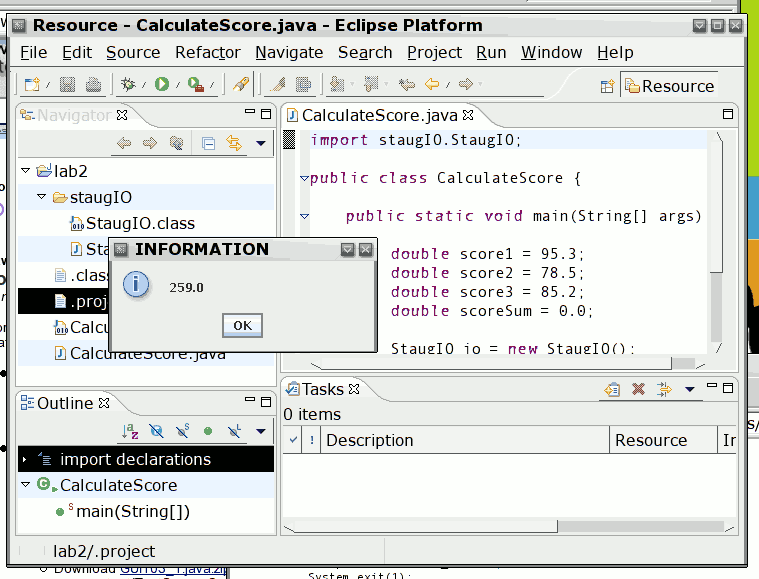This screenshot has height=579, width=759.
Task: Select StaugIO.class in the Navigator tree
Action: (x=140, y=223)
